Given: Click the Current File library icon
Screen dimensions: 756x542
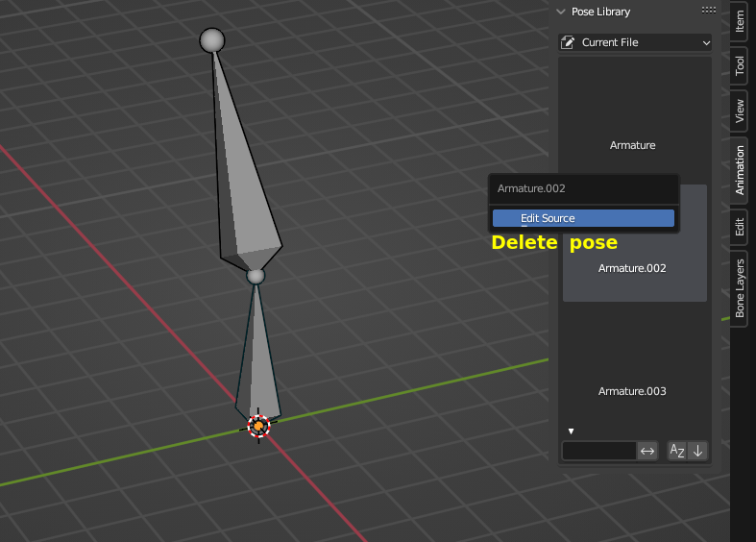Looking at the screenshot, I should [568, 42].
